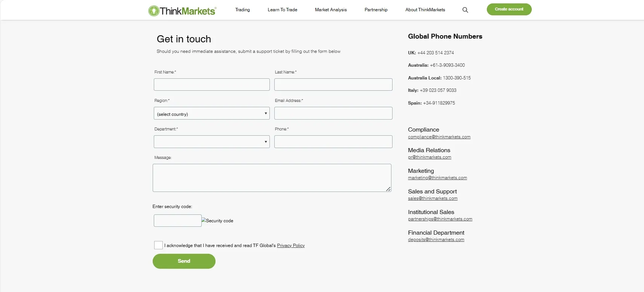Click the deposits@thinkmarkets.com link
Image resolution: width=644 pixels, height=292 pixels.
click(436, 240)
